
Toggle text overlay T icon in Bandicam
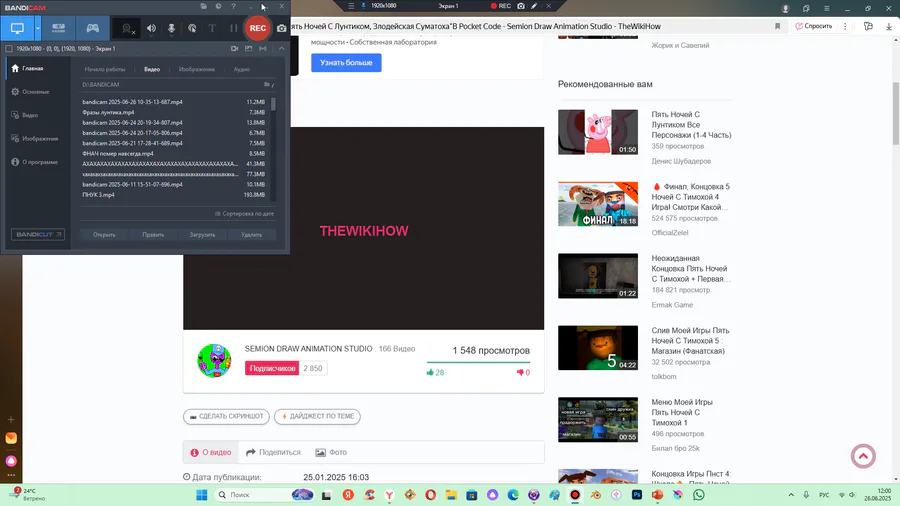coord(212,28)
